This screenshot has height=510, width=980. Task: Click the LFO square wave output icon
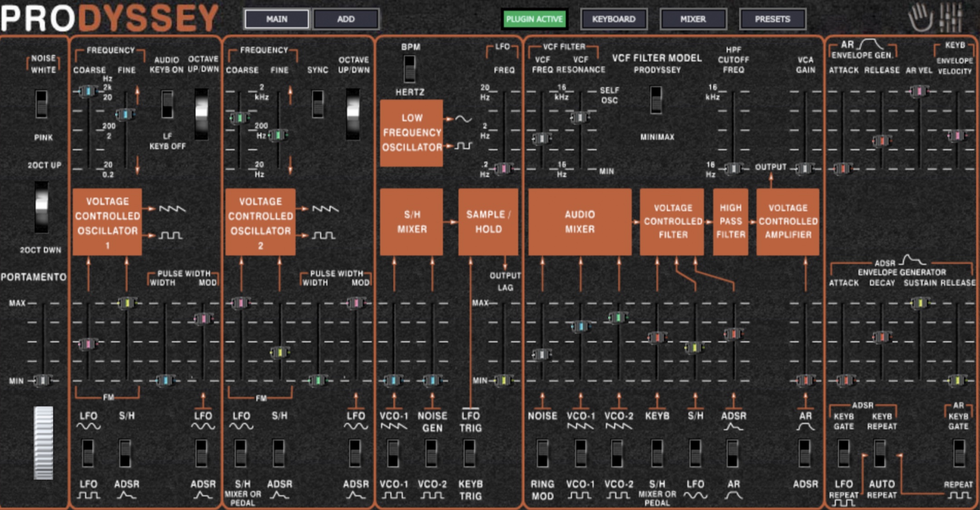464,146
